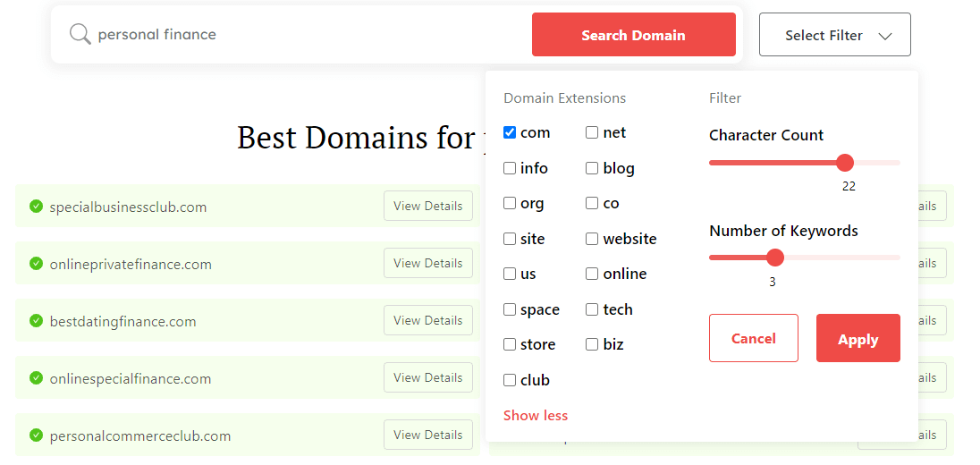Viewport: 980px width, 465px height.
Task: Open the Select Filter dropdown
Action: tap(834, 35)
